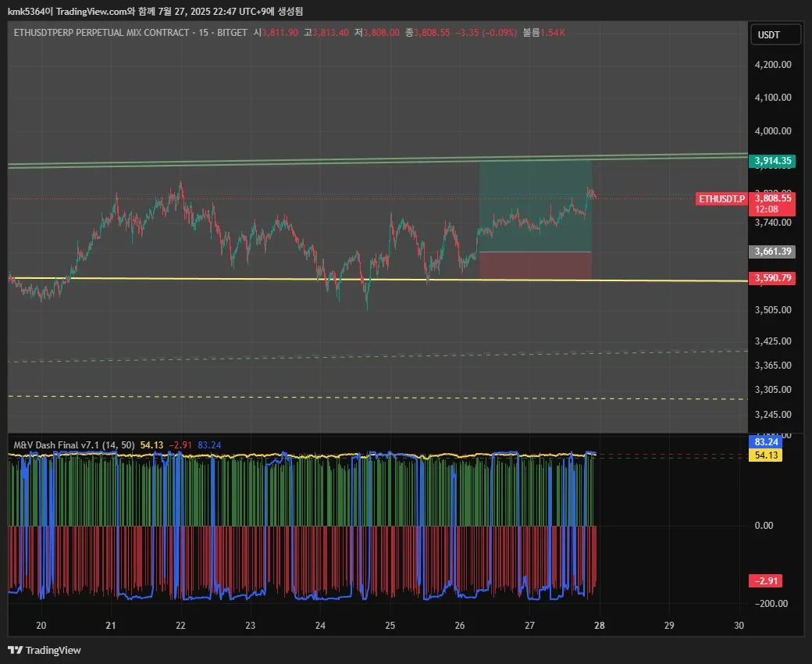
Task: Select the green profit zone of the long position
Action: point(535,207)
